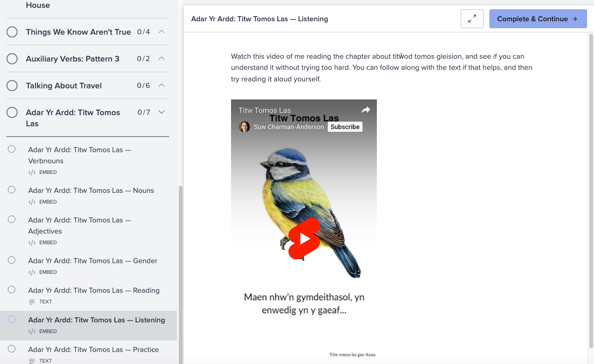This screenshot has width=594, height=364.
Task: Open the Titw Tomos Las — Practice lesson
Action: click(93, 350)
